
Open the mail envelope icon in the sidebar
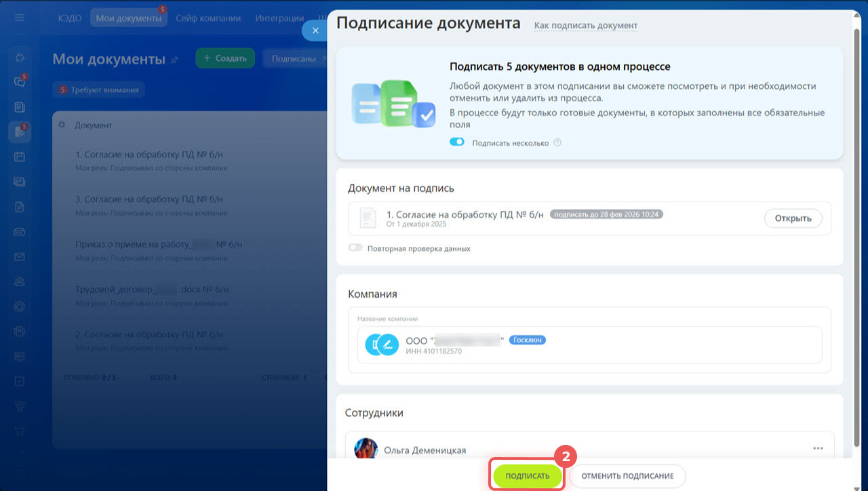[x=19, y=257]
